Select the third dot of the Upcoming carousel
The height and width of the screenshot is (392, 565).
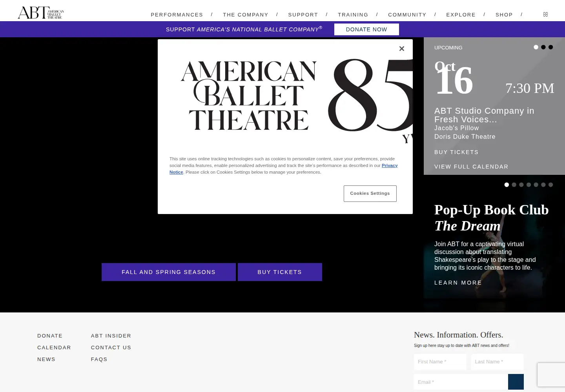click(x=551, y=47)
